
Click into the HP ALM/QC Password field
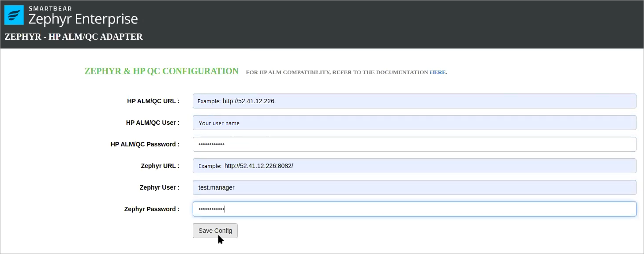click(x=414, y=144)
